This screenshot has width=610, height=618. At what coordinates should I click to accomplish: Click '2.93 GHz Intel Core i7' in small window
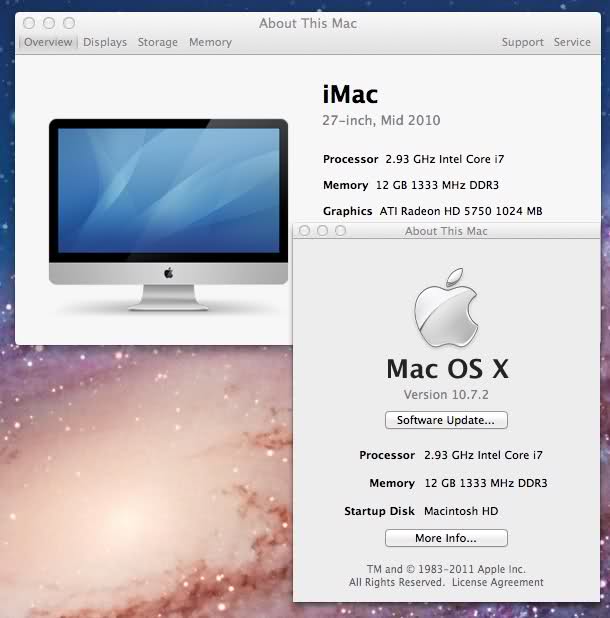(x=483, y=455)
